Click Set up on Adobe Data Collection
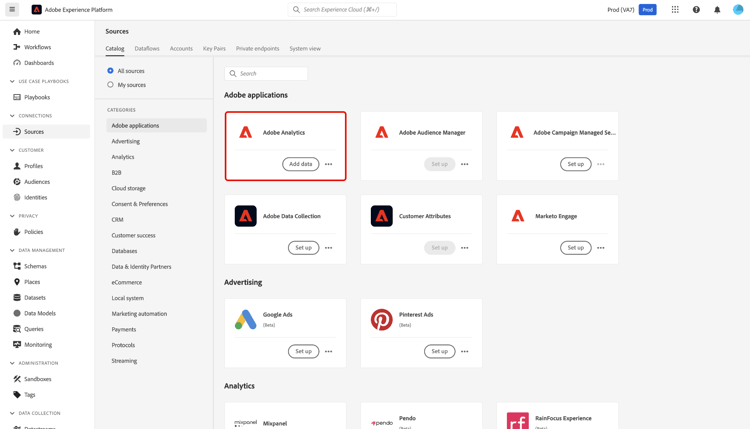This screenshot has width=750, height=429. pyautogui.click(x=303, y=248)
